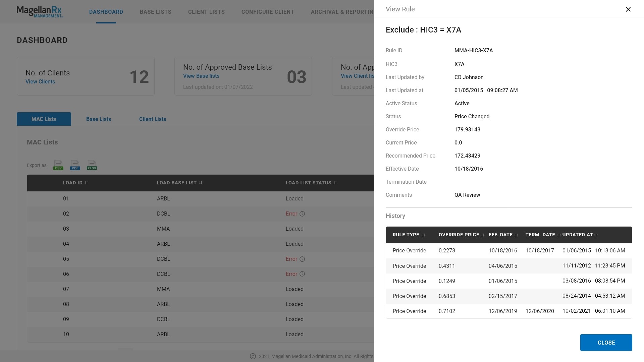This screenshot has width=644, height=362.
Task: Click the error info icon for load 05
Action: pyautogui.click(x=302, y=259)
